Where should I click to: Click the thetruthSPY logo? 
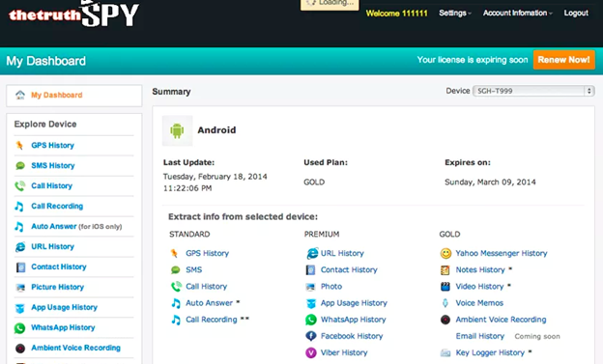point(73,14)
